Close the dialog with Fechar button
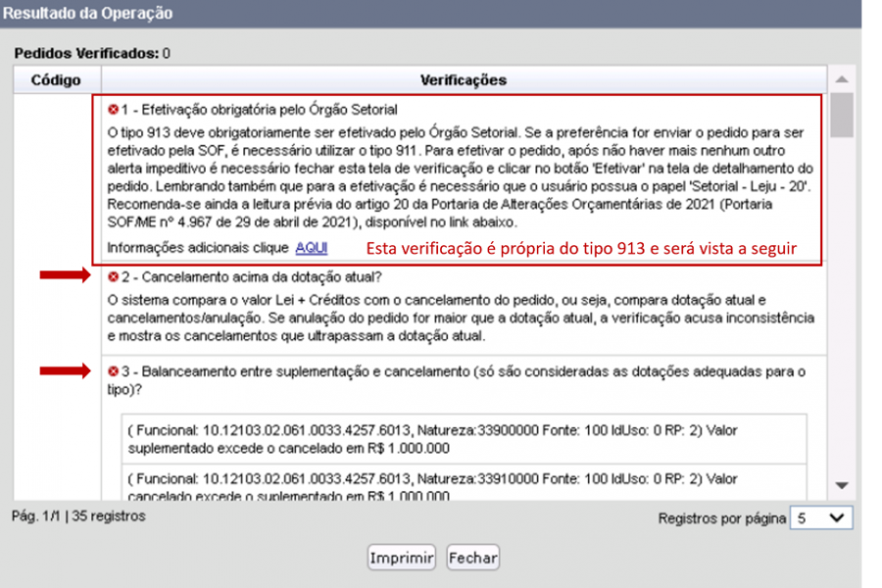Screen dimensions: 882x588 [473, 558]
